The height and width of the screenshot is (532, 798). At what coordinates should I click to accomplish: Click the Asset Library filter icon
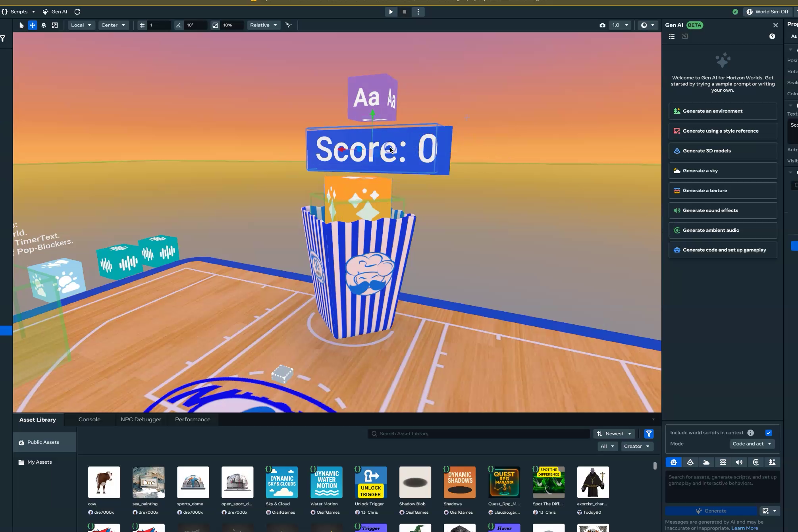(x=649, y=434)
